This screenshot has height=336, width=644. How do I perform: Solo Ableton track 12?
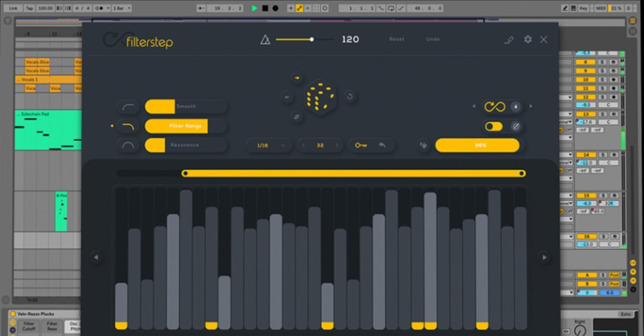coord(603,97)
